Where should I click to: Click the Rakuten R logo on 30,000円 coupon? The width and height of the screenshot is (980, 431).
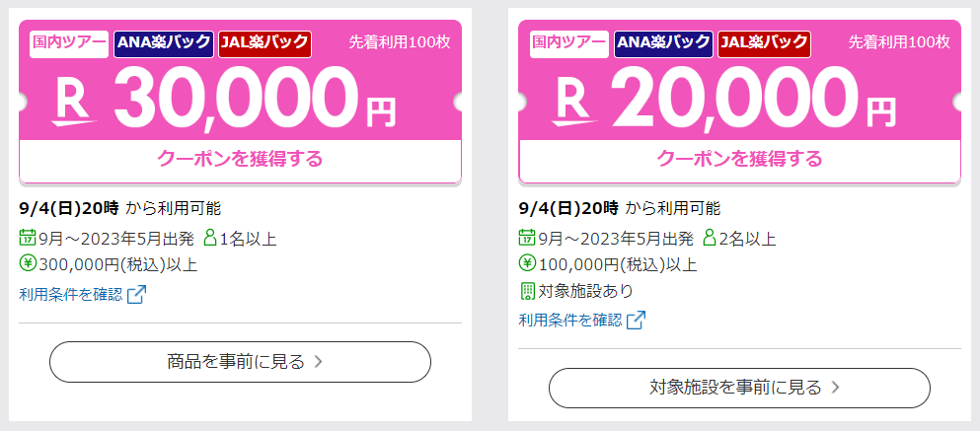76,103
